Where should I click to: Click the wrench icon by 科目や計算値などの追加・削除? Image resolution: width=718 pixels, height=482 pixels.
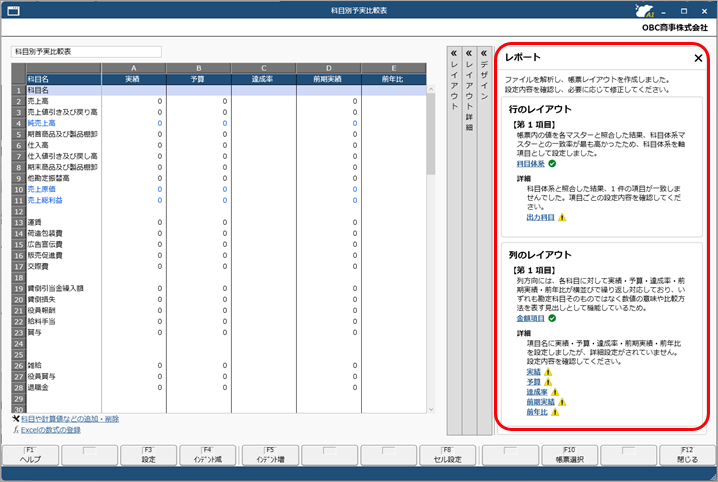click(16, 418)
